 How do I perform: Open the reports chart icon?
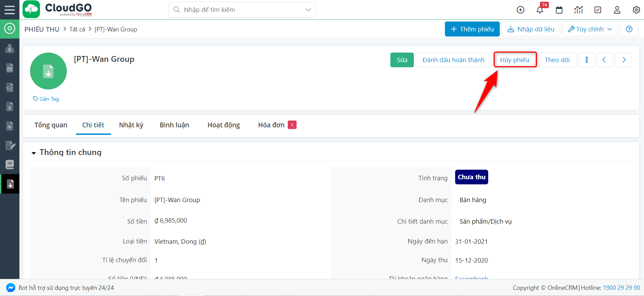tap(579, 10)
